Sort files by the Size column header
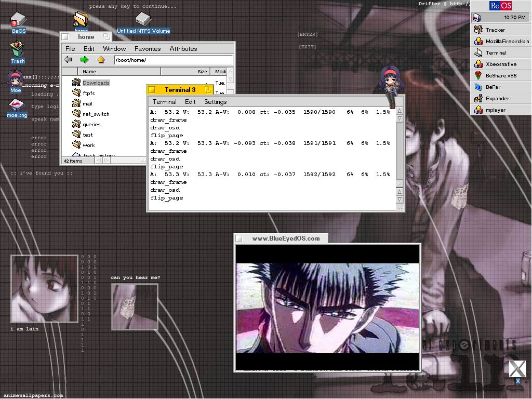Viewport: 532px width, 399px height. [202, 72]
